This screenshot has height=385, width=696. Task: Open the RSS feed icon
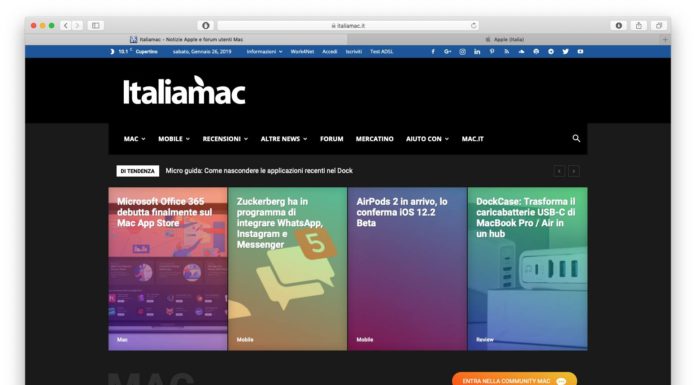pos(506,52)
